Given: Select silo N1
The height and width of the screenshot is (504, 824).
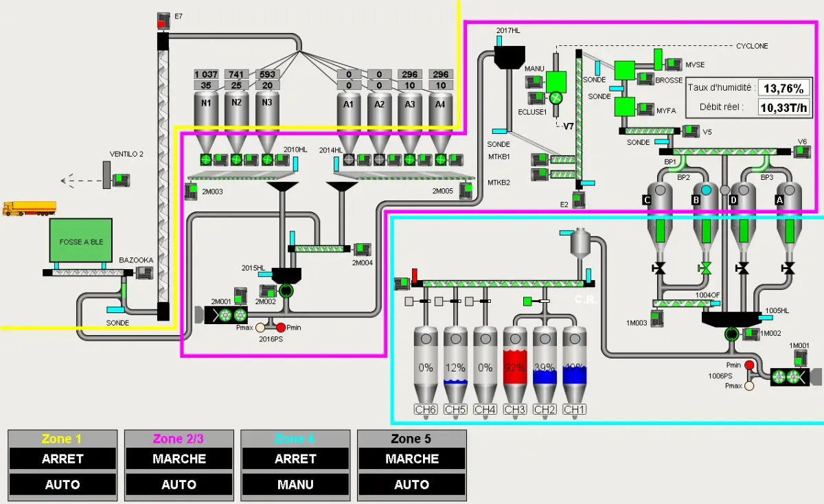Looking at the screenshot, I should click(206, 122).
